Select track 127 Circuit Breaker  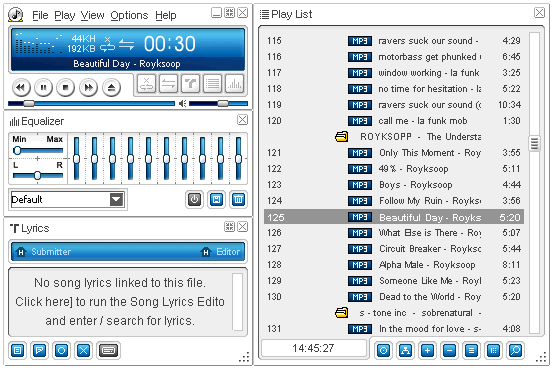click(394, 249)
